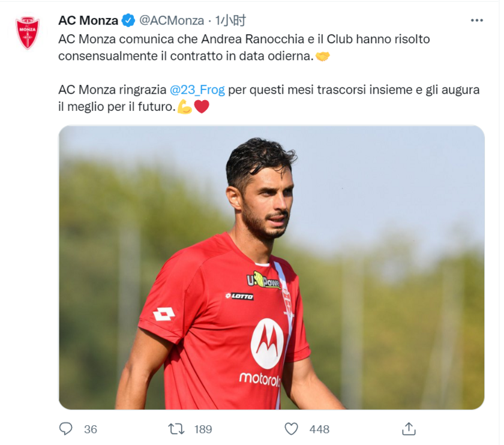Enlarge the player photo in tweet
504x445 pixels.
click(271, 267)
